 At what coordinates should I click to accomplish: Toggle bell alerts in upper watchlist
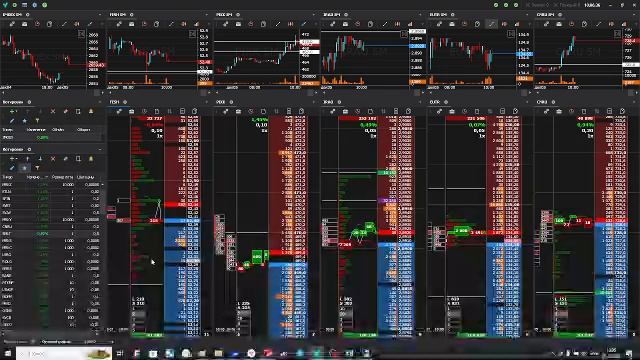click(x=91, y=111)
